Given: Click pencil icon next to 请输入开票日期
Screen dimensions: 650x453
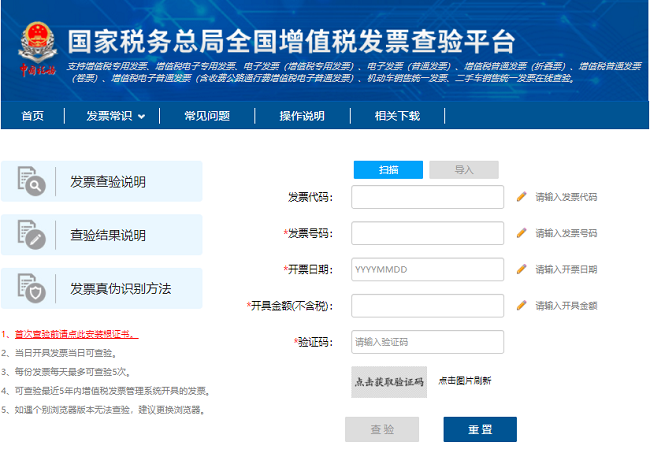Looking at the screenshot, I should tap(521, 269).
